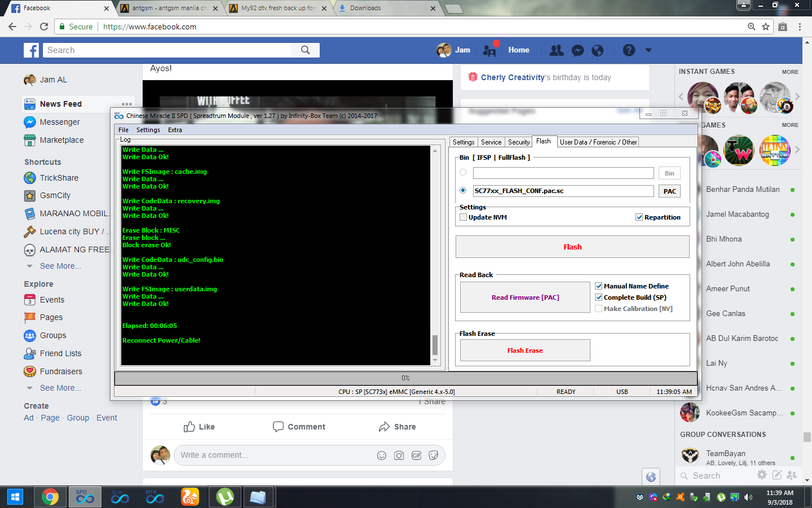
Task: Switch to User Data / Forensic / Other tab
Action: [598, 142]
